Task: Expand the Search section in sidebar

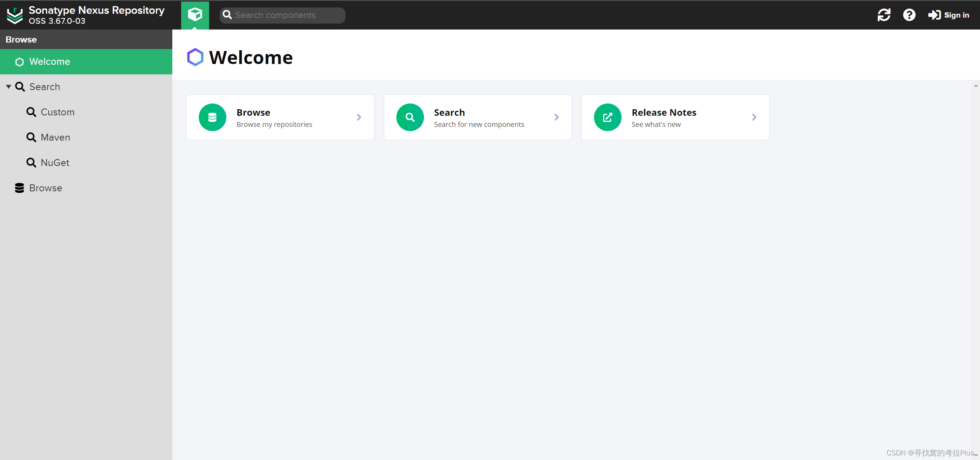Action: pos(8,86)
